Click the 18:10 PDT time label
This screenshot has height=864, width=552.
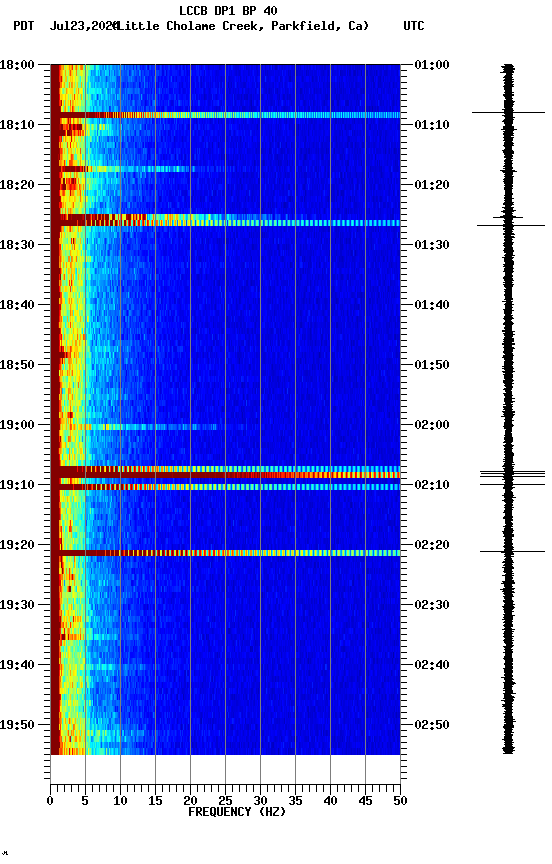17,125
